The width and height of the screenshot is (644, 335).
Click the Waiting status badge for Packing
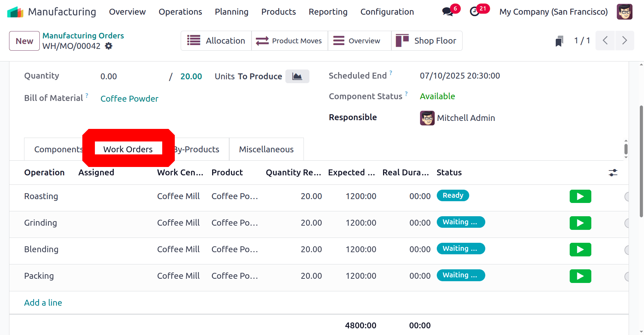(x=460, y=275)
